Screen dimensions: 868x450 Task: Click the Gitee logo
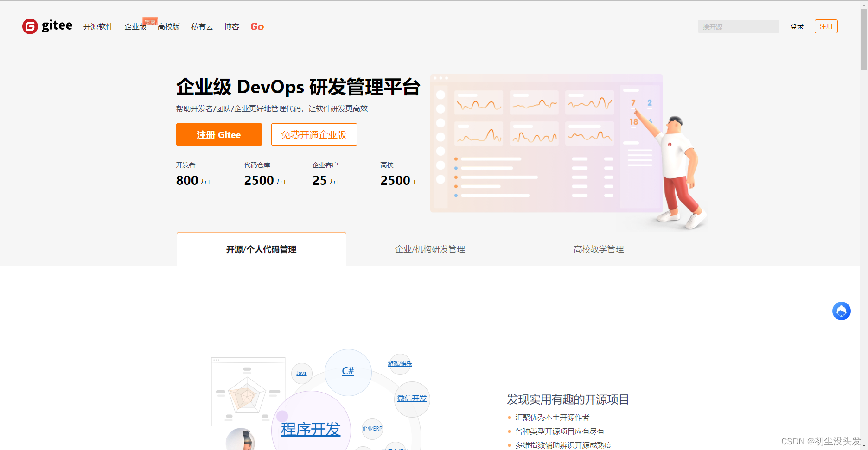pos(47,26)
